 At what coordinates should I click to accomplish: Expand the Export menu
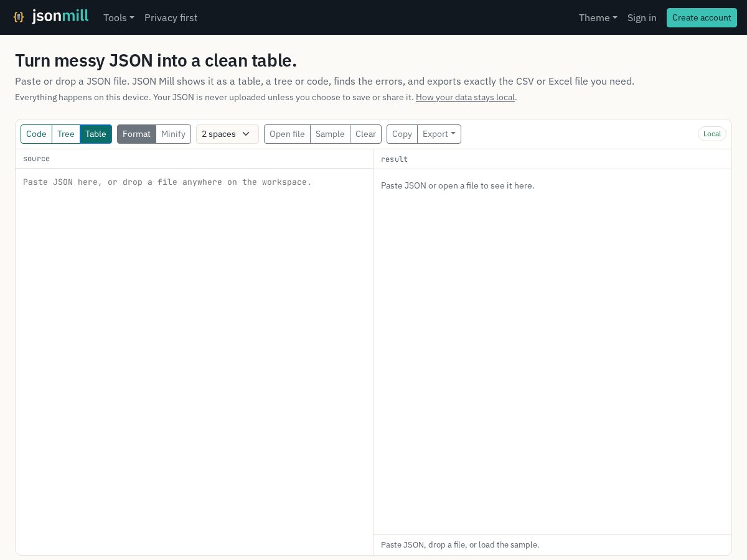[439, 134]
